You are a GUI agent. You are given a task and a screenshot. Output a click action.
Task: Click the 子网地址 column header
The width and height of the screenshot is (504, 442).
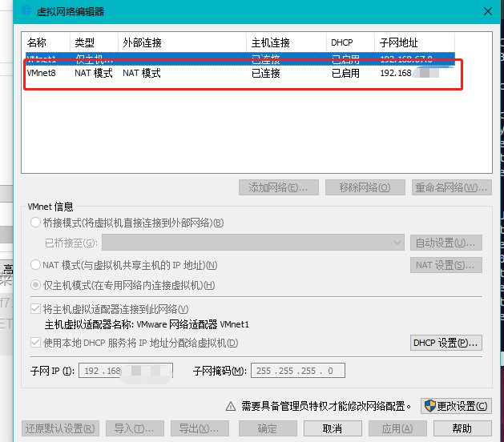(x=414, y=42)
